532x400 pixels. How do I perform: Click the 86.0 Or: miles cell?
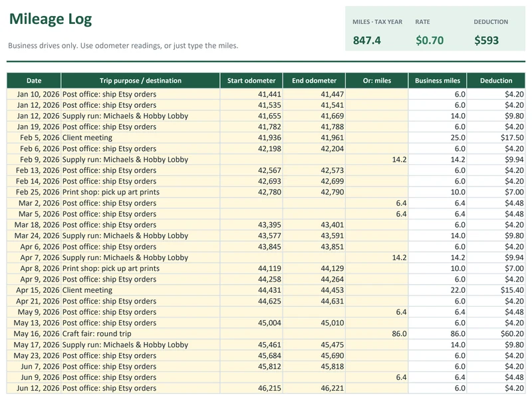pos(377,333)
